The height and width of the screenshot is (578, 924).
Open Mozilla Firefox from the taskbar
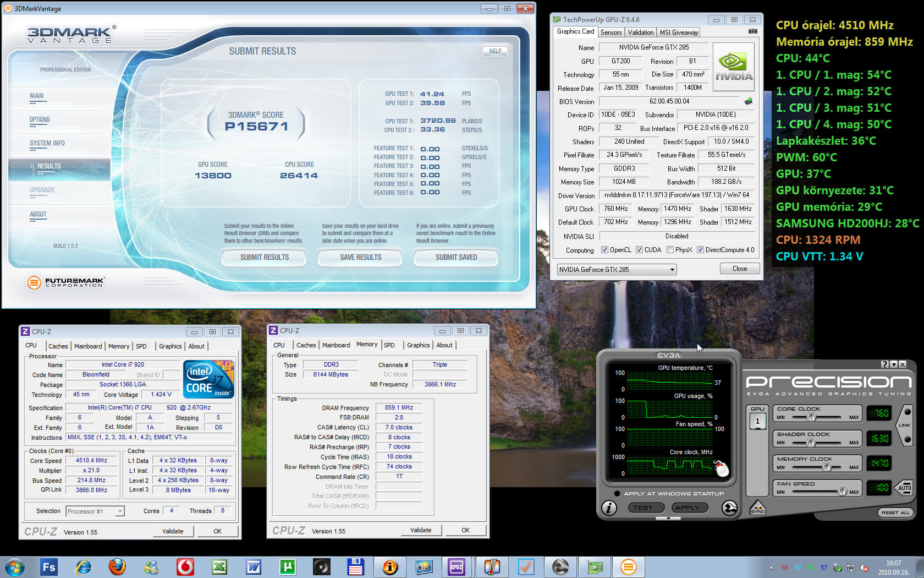(x=117, y=567)
